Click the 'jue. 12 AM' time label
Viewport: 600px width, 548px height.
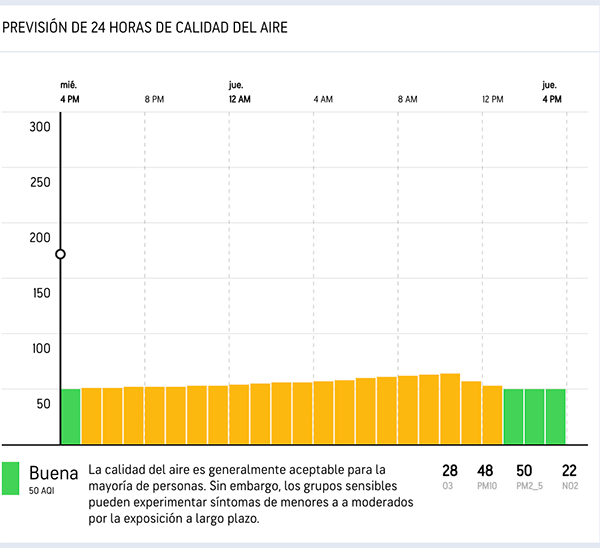239,93
